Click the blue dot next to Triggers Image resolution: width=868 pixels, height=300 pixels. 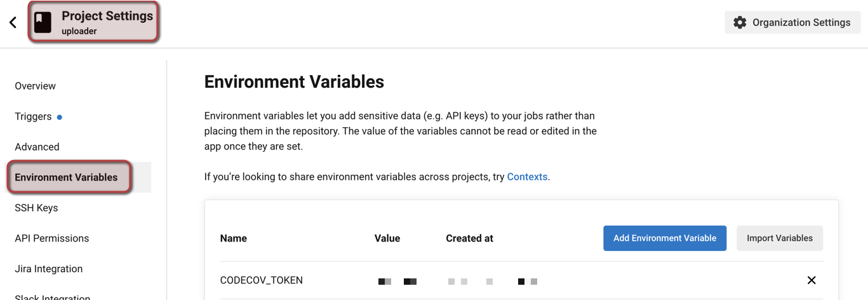click(60, 117)
